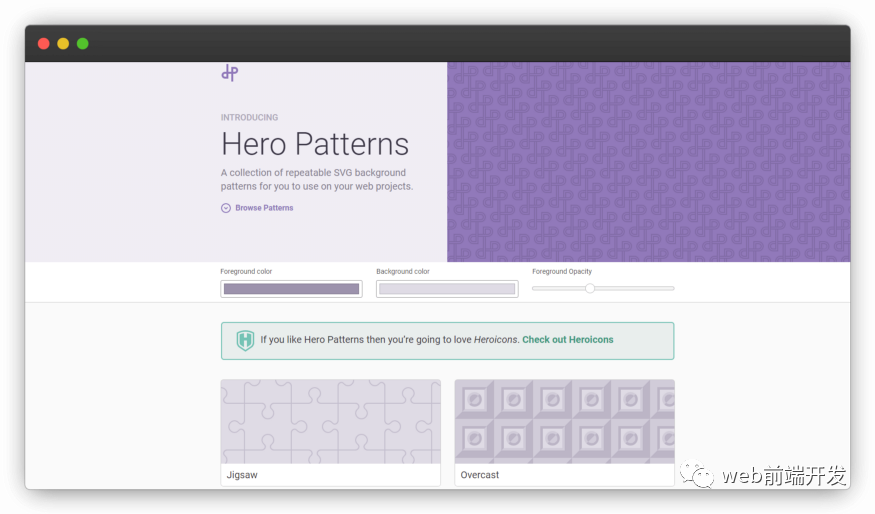Click the circled chevron icon beside Browse Patterns
Viewport: 875px width, 514px height.
[225, 208]
